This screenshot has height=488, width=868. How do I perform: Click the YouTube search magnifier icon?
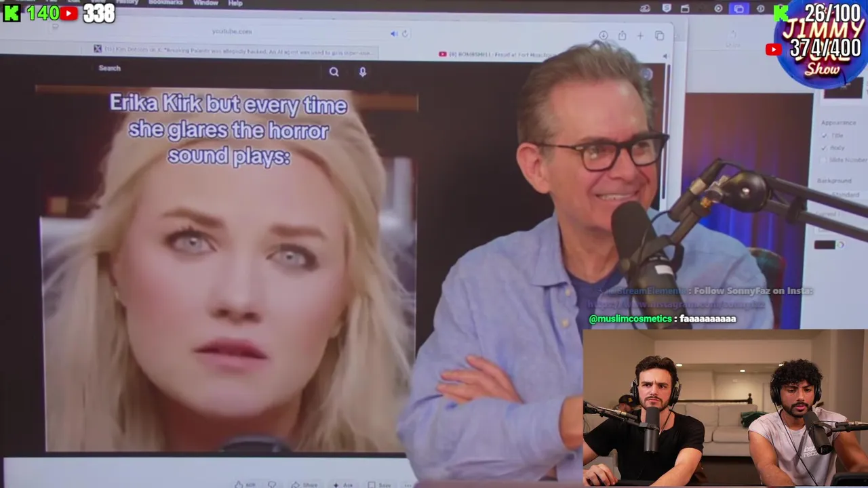tap(334, 72)
